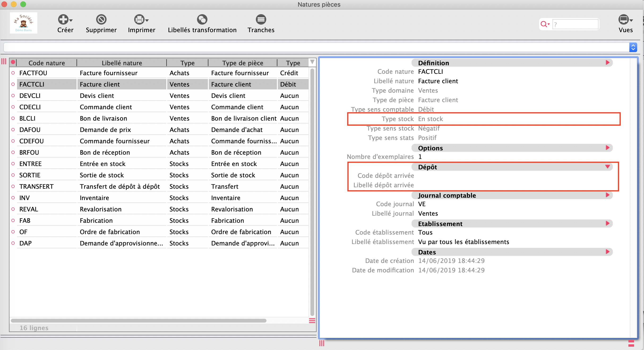
Task: Toggle the FACTCLI row circle marker
Action: 13,84
